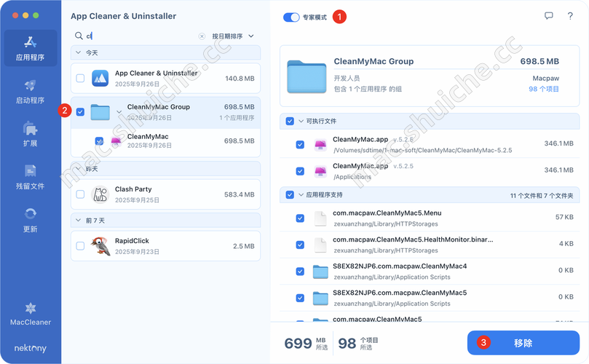Open the 扩展 extensions section

tap(31, 134)
